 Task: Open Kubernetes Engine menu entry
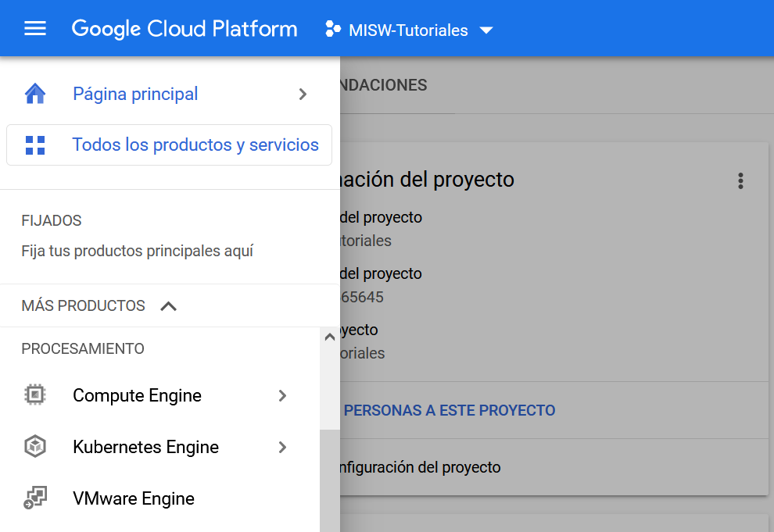click(145, 447)
